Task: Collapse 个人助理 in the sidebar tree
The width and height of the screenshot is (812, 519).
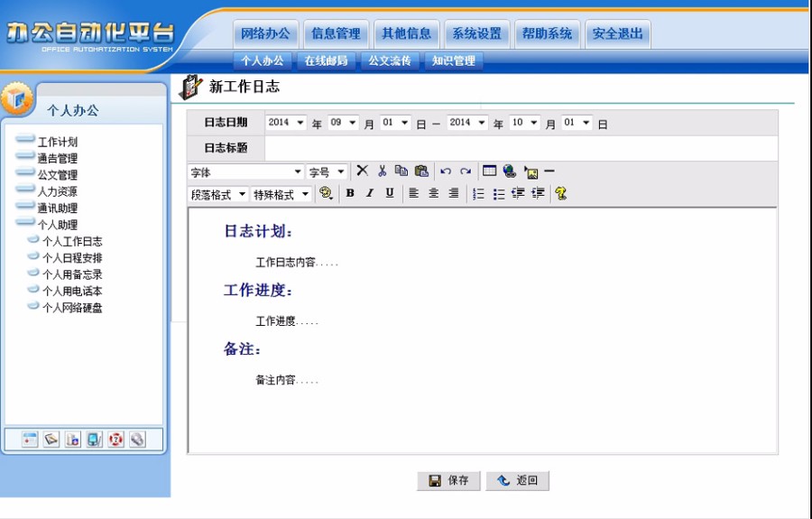Action: [x=57, y=225]
